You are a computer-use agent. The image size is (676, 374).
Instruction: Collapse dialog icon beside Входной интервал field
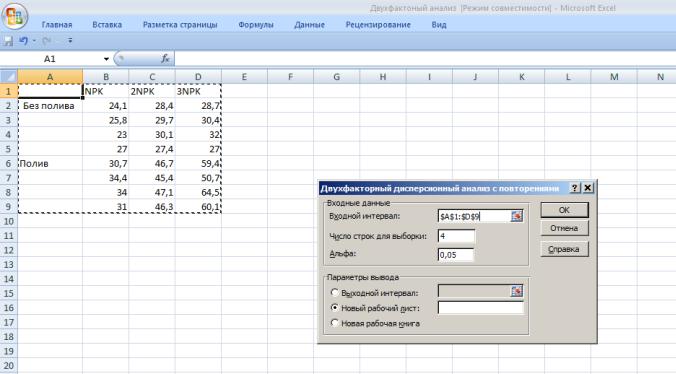(516, 216)
